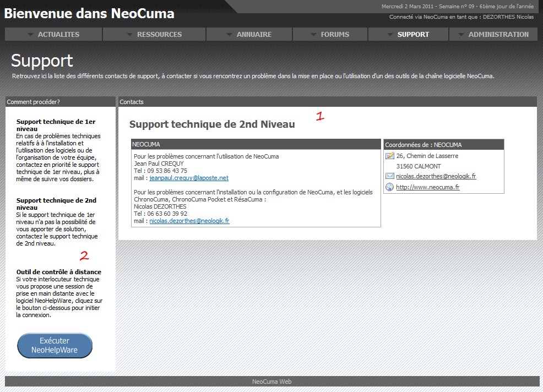Viewport: 543px width, 392px height.
Task: Open the ADMINISTRATION menu
Action: point(493,34)
